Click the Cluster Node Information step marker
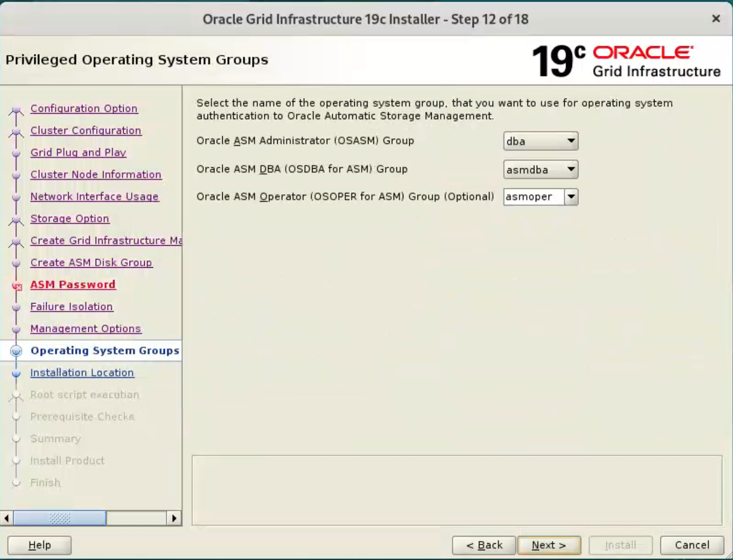The image size is (733, 560). [16, 176]
